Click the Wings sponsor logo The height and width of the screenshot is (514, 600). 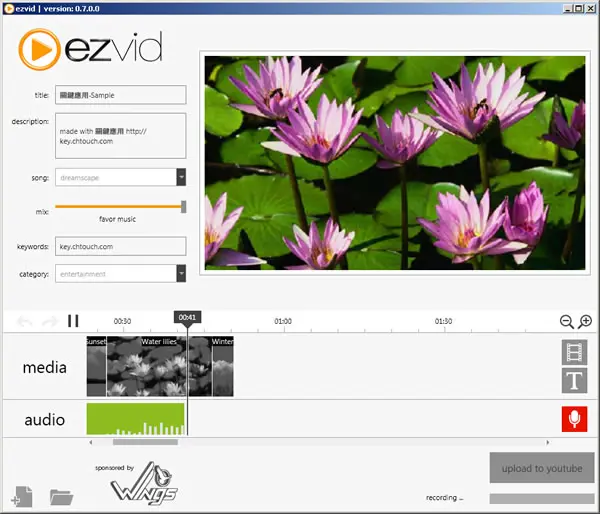(x=144, y=483)
